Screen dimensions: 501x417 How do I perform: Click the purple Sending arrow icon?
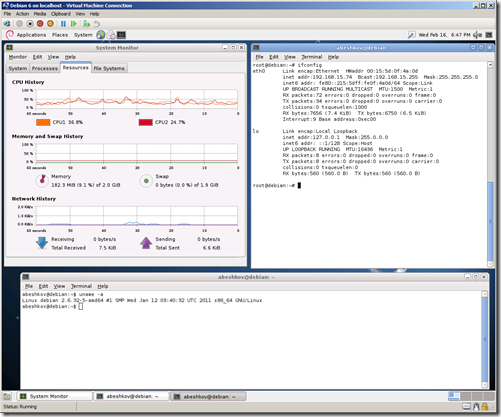(146, 243)
